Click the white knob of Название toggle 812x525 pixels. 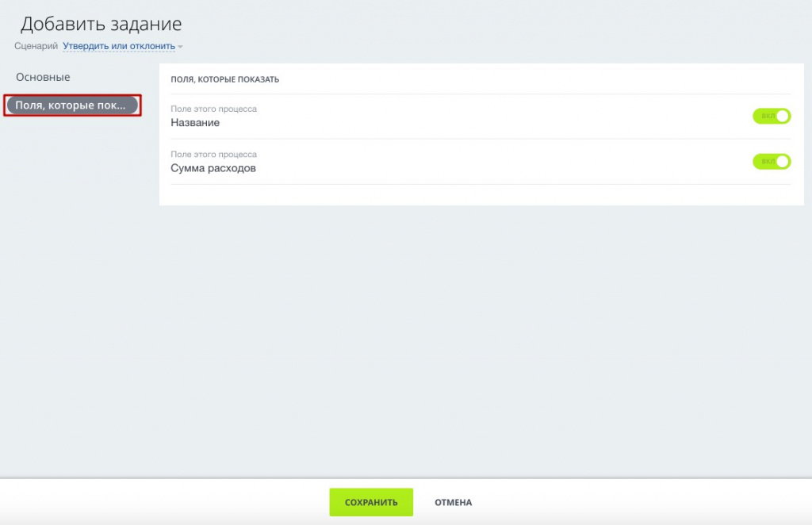coord(783,117)
